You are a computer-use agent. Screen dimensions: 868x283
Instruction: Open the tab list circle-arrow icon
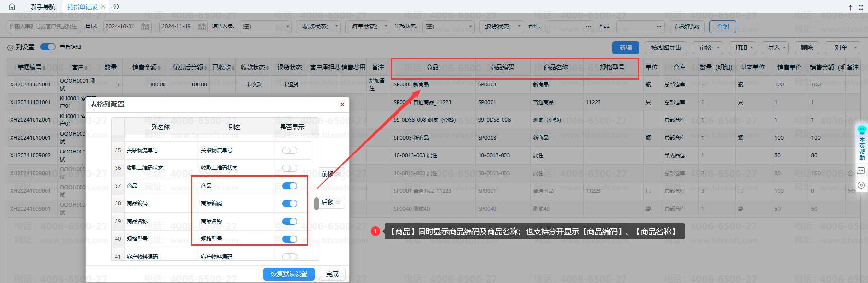point(116,7)
